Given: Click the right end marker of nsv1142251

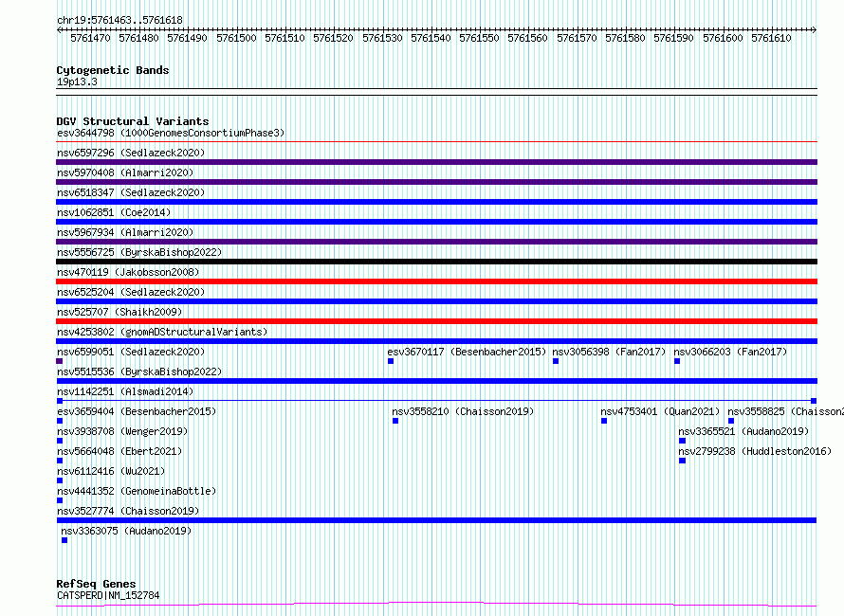Looking at the screenshot, I should pyautogui.click(x=814, y=401).
